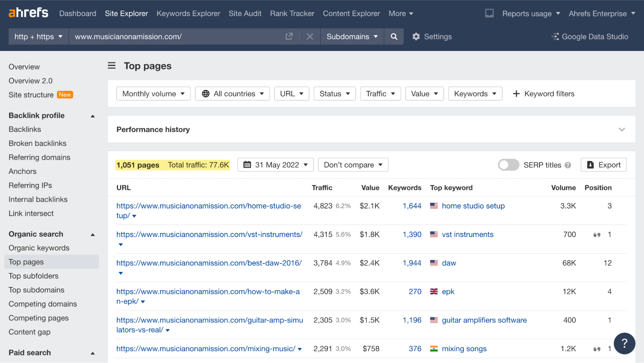Click UK flag beside epk keyword
The width and height of the screenshot is (644, 363).
[434, 291]
